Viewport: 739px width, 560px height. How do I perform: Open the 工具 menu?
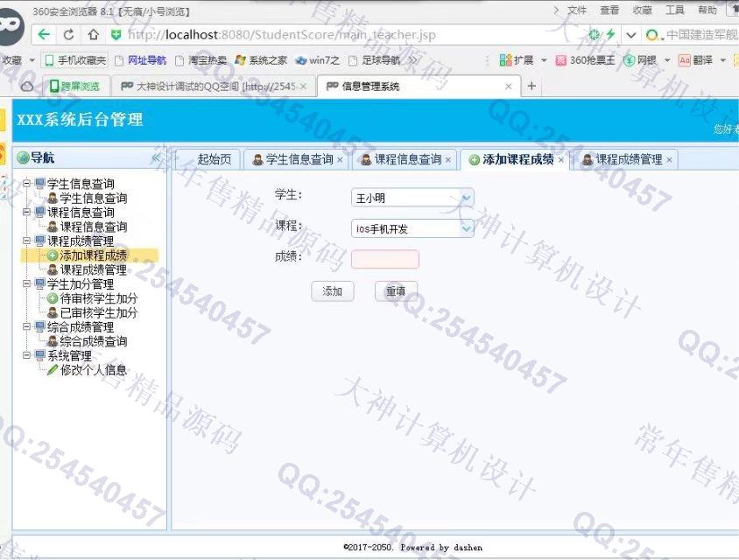point(674,10)
